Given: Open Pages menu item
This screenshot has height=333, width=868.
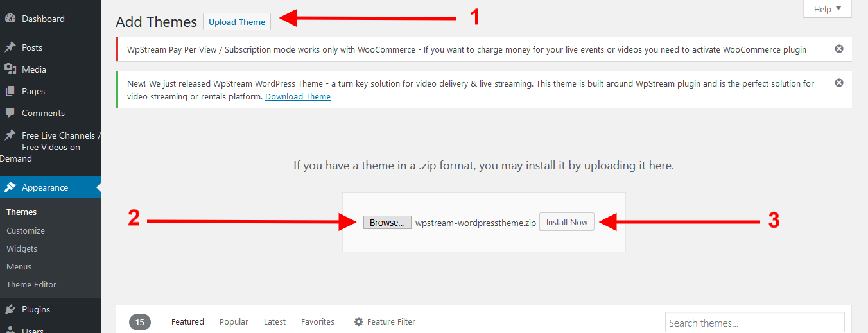Looking at the screenshot, I should click(x=51, y=91).
